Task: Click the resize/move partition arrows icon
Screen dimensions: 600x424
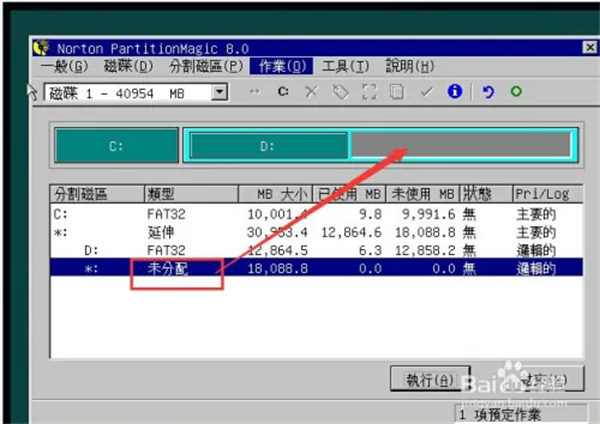Action: tap(254, 92)
